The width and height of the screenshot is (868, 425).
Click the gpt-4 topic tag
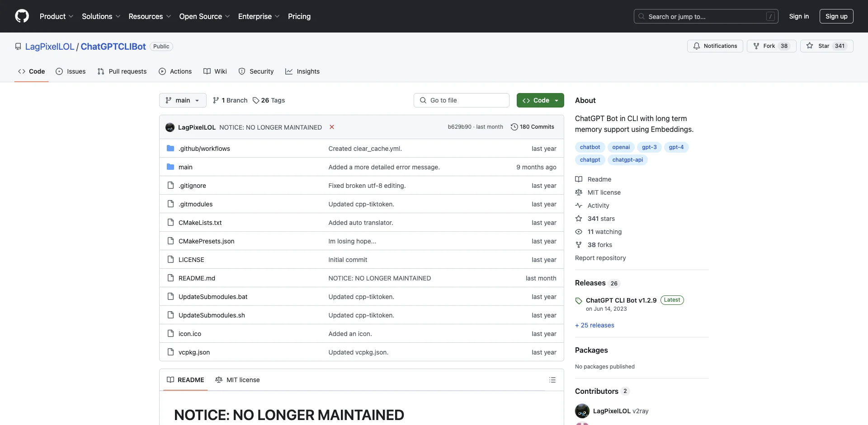[676, 147]
